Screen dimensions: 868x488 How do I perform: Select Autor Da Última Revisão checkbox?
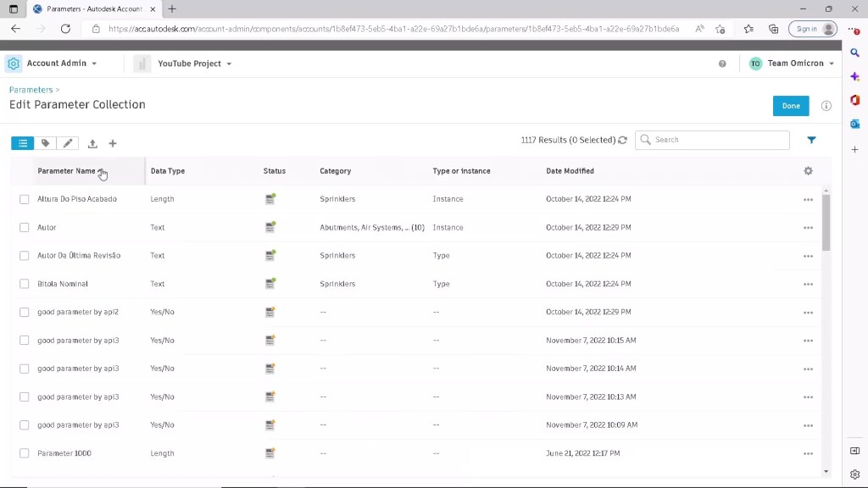(x=25, y=256)
